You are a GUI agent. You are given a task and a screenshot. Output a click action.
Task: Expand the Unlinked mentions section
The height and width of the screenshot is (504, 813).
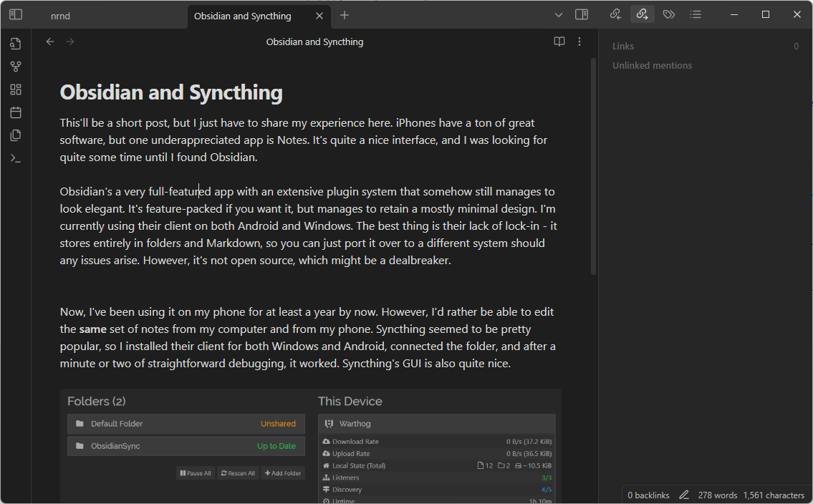[x=652, y=65]
